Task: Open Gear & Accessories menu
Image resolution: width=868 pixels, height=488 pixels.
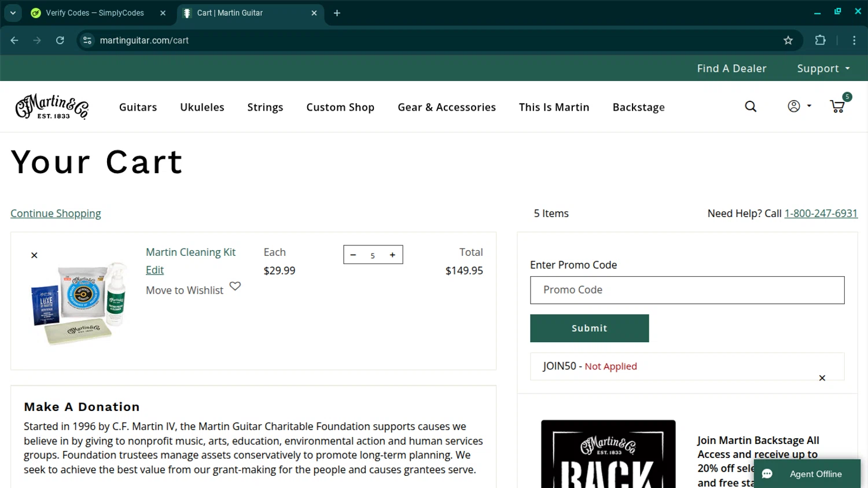Action: 447,107
